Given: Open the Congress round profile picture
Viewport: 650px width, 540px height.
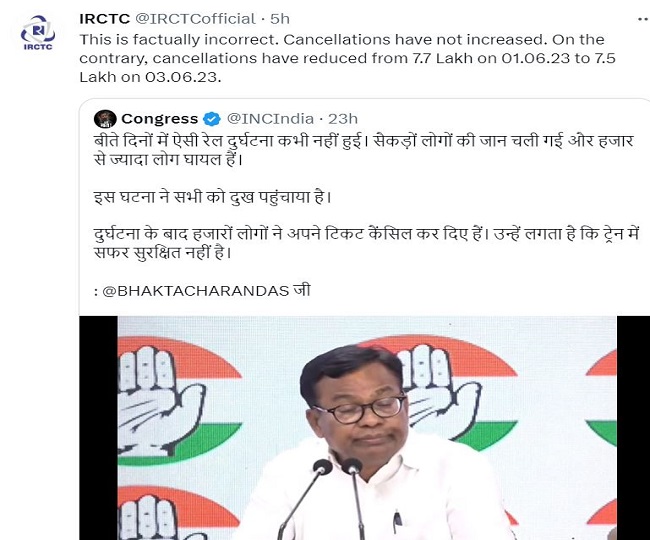Looking at the screenshot, I should [105, 119].
